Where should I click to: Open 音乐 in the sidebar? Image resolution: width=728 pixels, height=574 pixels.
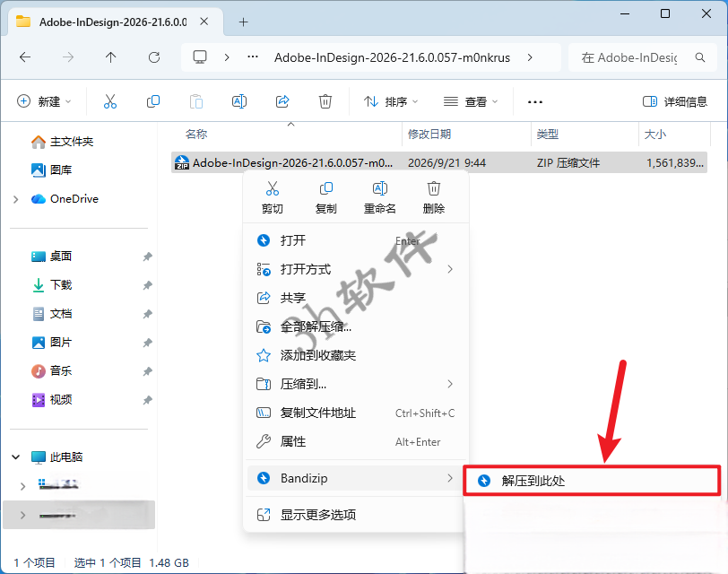51,371
